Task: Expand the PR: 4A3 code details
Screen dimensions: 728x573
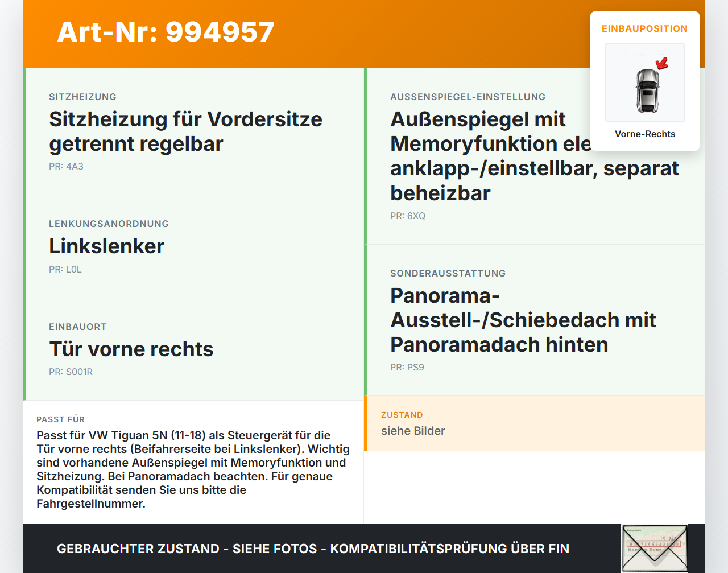Action: click(x=66, y=167)
